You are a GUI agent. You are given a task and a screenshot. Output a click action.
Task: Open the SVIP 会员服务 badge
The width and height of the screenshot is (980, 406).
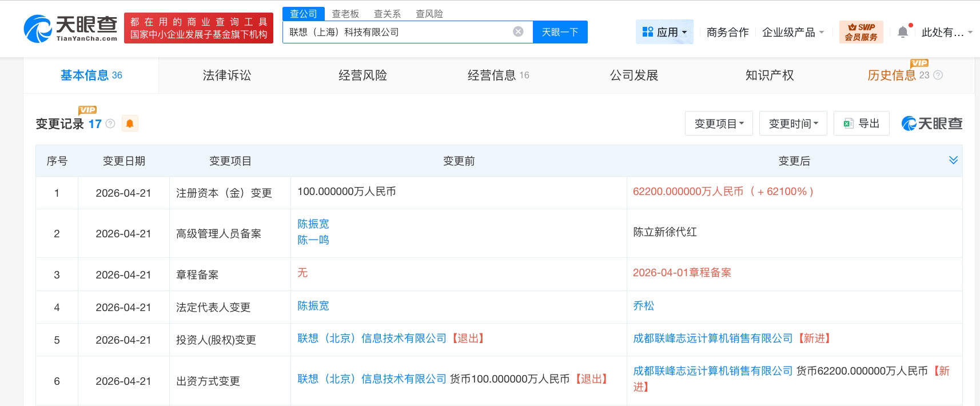[x=861, y=32]
